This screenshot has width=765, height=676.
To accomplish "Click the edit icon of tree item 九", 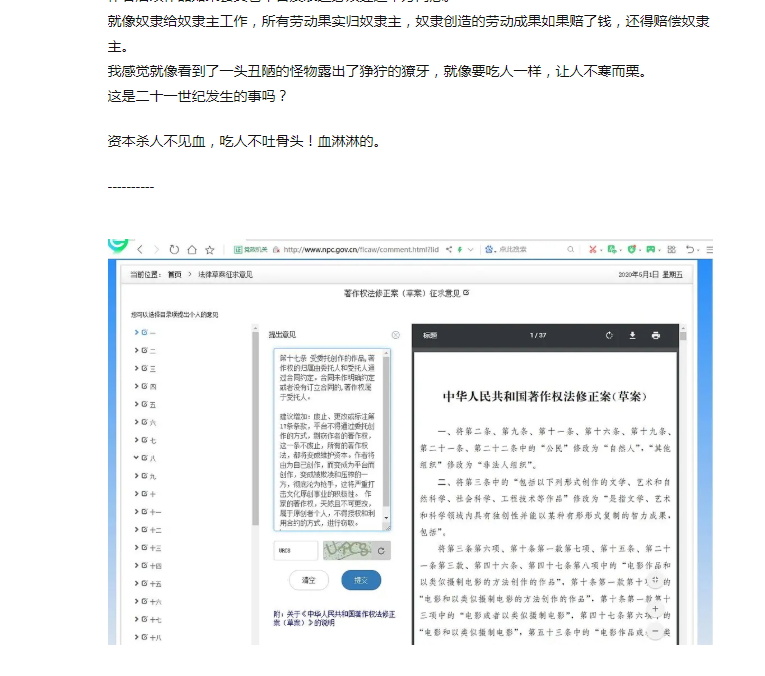I will point(144,476).
